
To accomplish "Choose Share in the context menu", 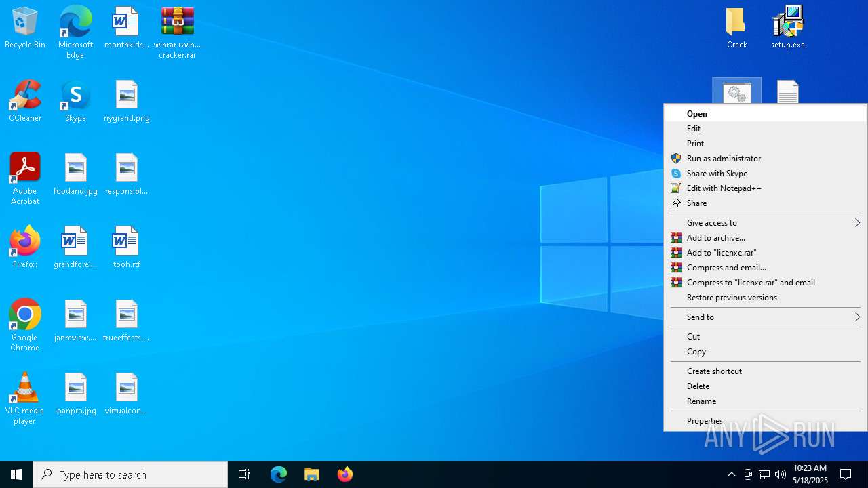I will (766, 203).
